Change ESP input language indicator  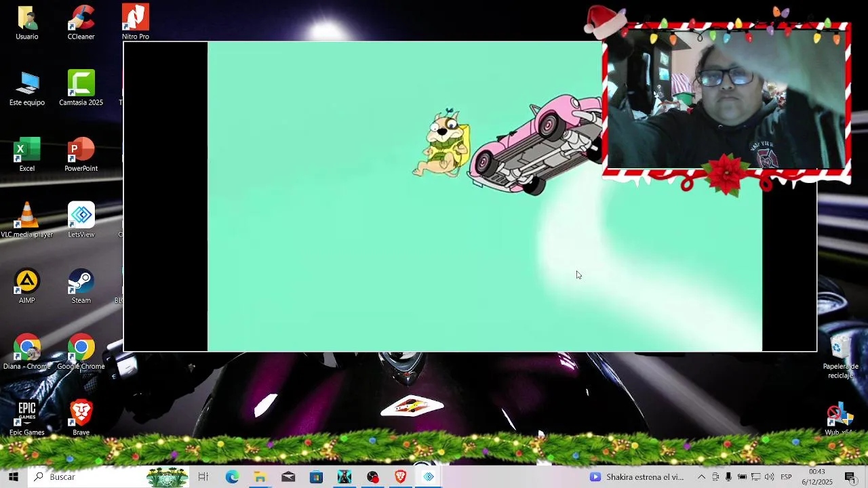(x=786, y=477)
